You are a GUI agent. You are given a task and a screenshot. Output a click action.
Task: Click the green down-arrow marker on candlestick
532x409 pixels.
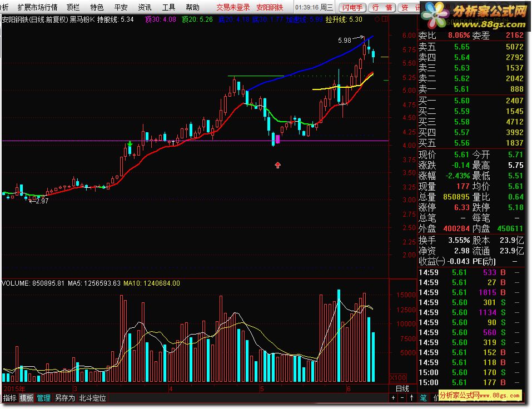(x=130, y=144)
